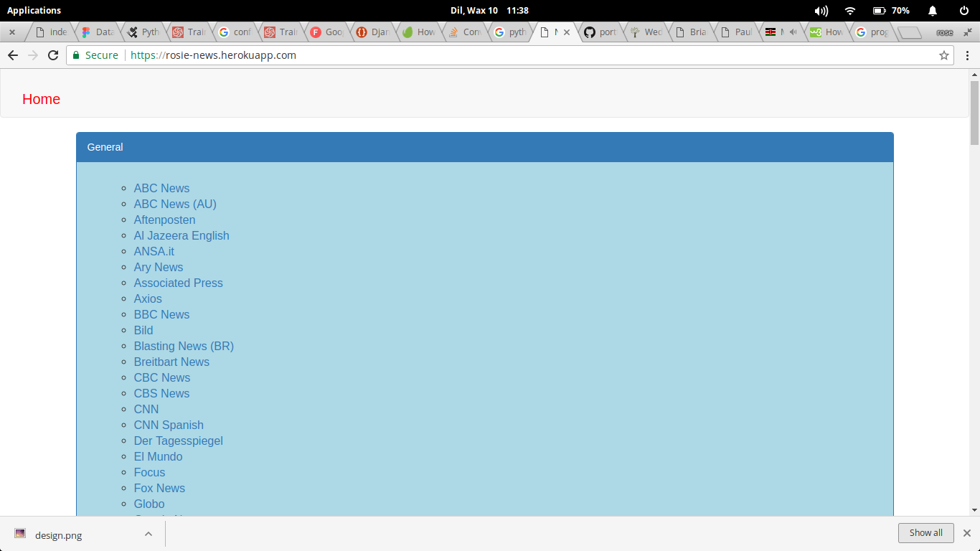Open the Wi-Fi indicator in the top panel
The image size is (980, 551).
click(x=850, y=11)
